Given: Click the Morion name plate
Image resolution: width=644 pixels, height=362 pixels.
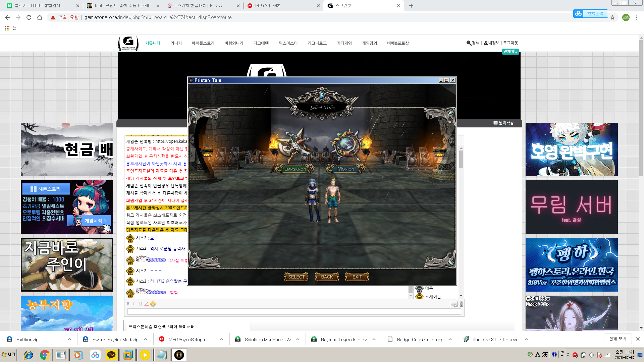Looking at the screenshot, I should click(345, 169).
